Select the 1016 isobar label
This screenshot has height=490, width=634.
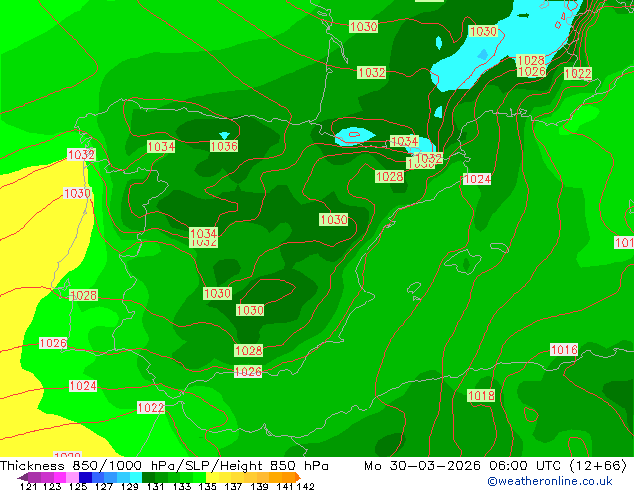click(564, 349)
